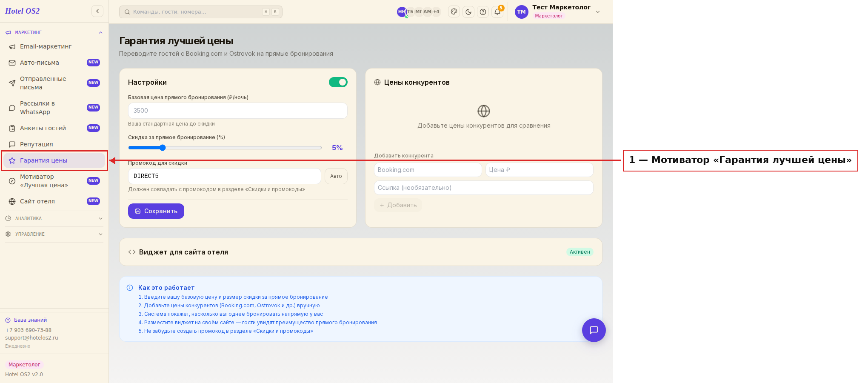Open the help question mark icon

tap(483, 12)
